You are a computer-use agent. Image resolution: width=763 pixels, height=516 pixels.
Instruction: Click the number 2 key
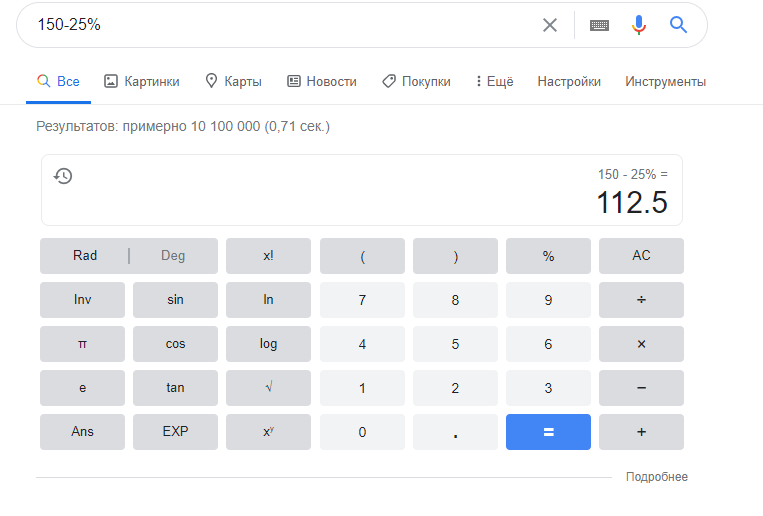click(x=455, y=388)
